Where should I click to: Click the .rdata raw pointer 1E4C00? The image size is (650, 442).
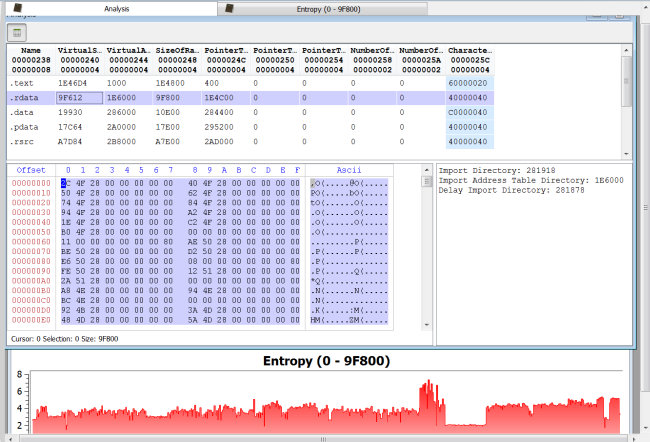[219, 98]
